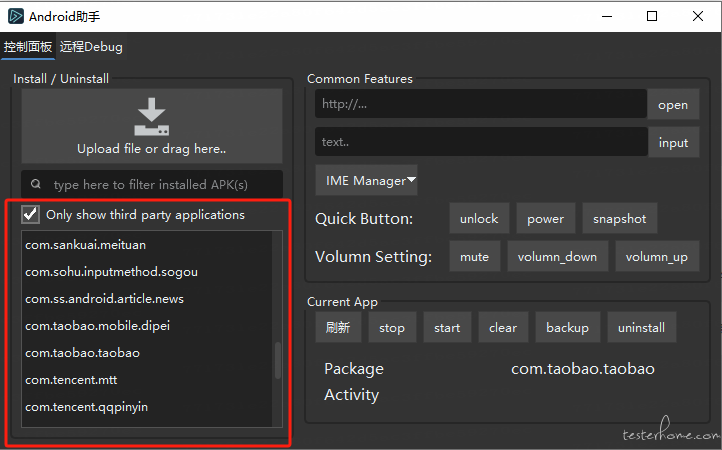This screenshot has height=450, width=722.
Task: Click the Upload file or drag here area
Action: [x=152, y=126]
